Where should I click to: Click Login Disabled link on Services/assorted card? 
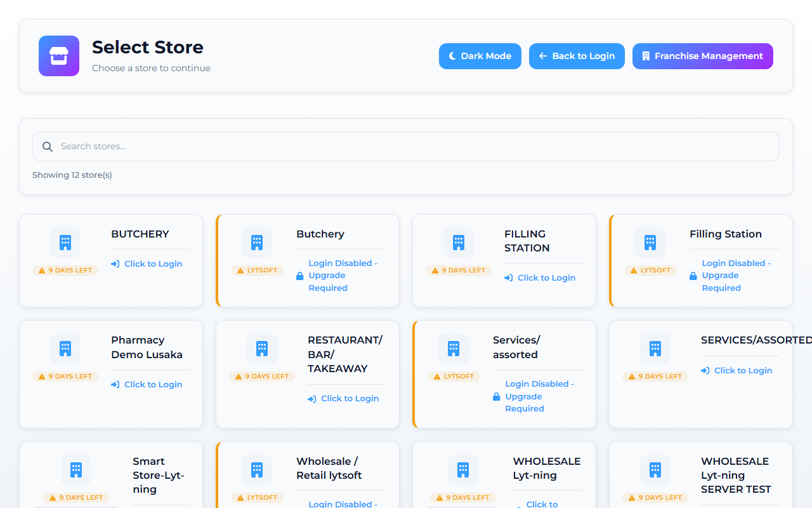pos(538,396)
